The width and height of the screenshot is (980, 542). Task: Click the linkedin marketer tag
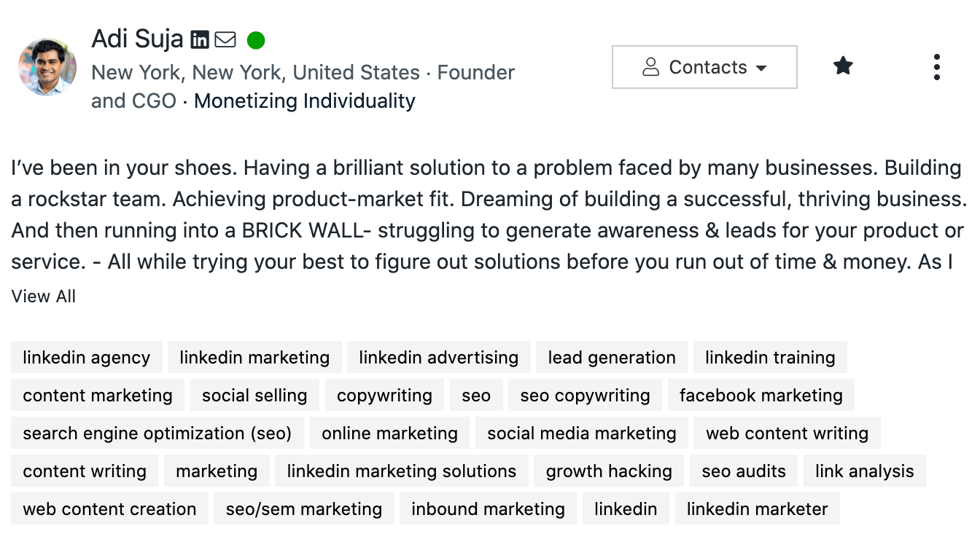pyautogui.click(x=758, y=509)
